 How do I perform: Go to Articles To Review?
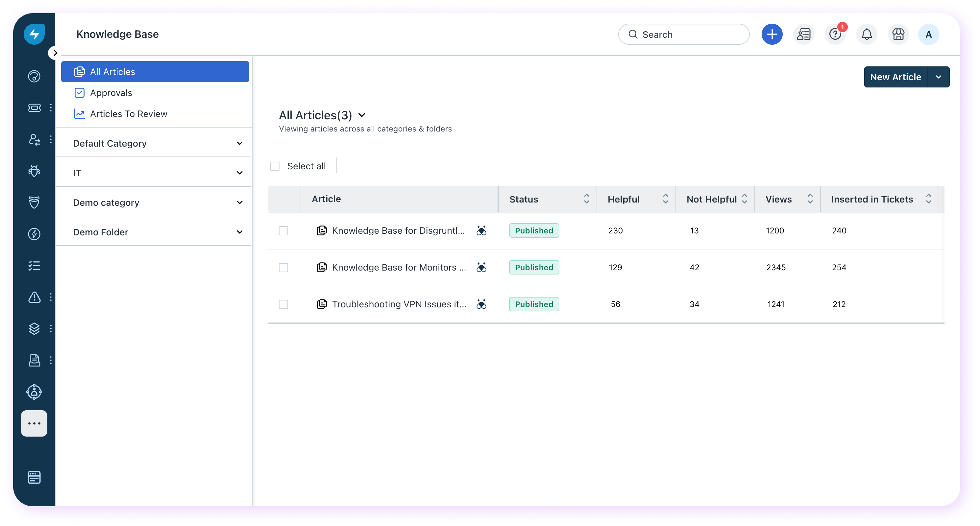point(129,114)
